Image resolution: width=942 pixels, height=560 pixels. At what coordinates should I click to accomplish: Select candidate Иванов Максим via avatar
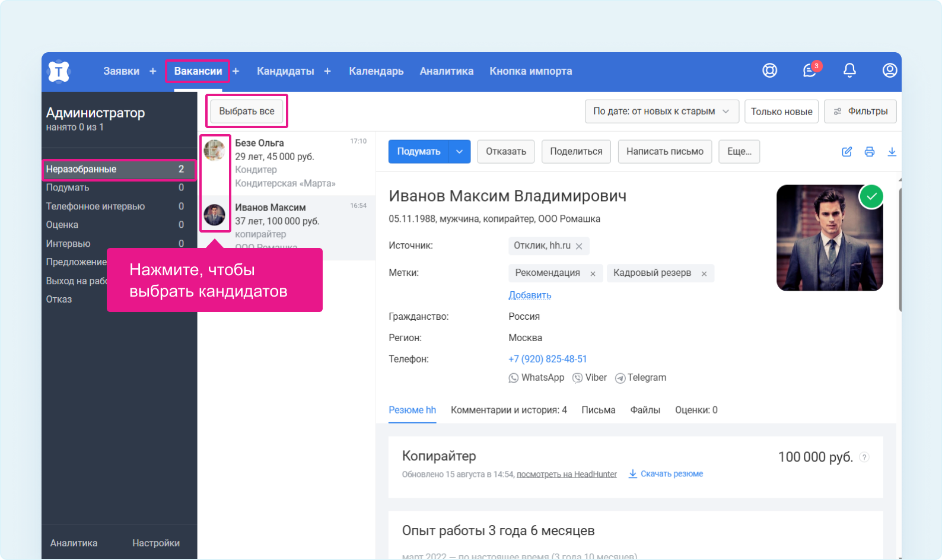214,215
